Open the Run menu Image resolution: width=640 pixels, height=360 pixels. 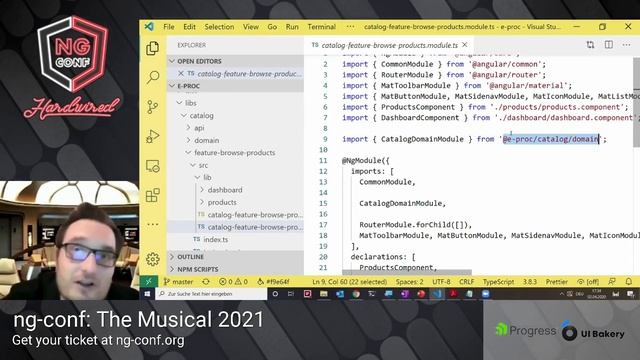pyautogui.click(x=292, y=27)
